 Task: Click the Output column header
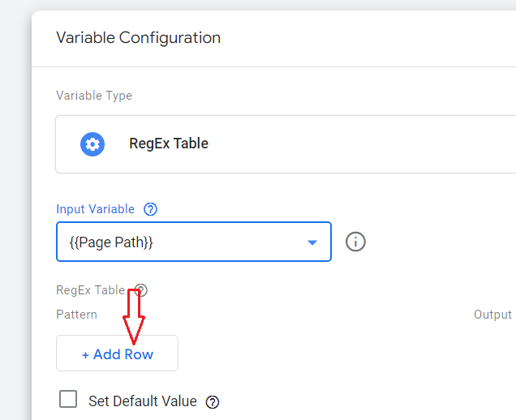[x=492, y=315]
